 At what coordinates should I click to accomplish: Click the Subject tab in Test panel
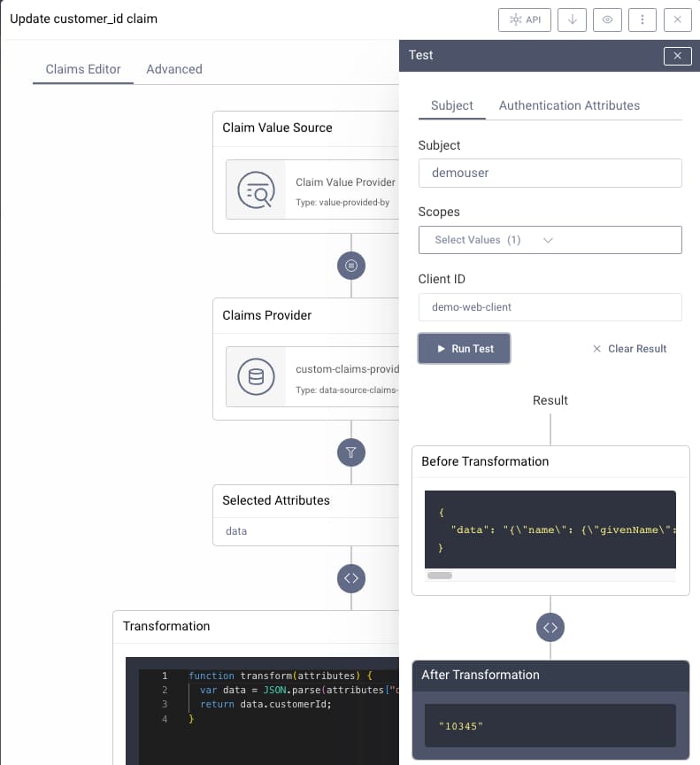(x=452, y=105)
